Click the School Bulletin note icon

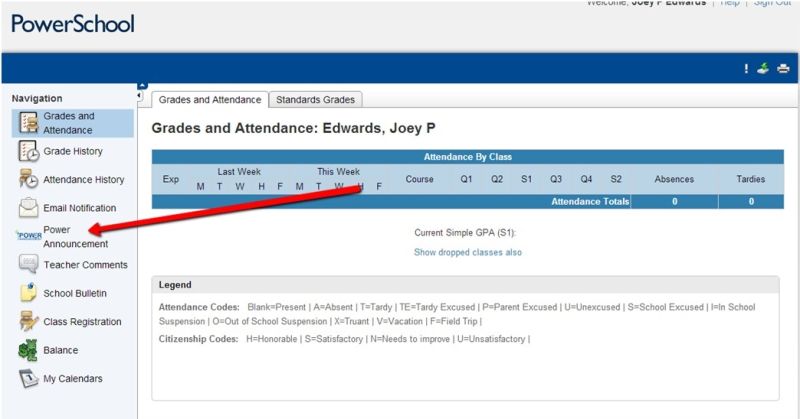29,293
